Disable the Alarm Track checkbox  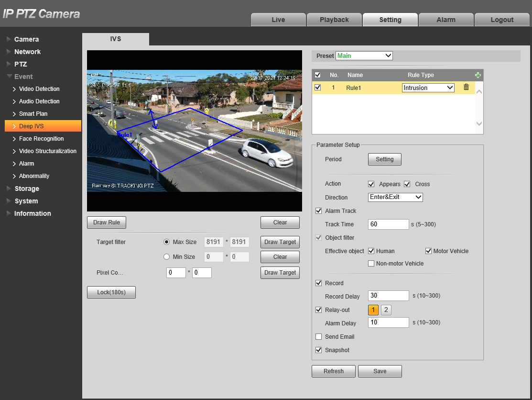[319, 211]
